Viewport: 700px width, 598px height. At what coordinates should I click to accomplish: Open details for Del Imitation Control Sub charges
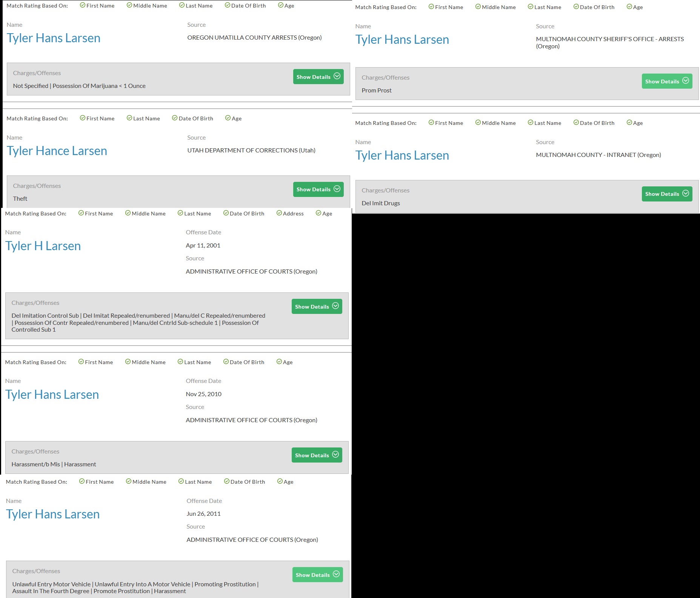[x=317, y=306]
